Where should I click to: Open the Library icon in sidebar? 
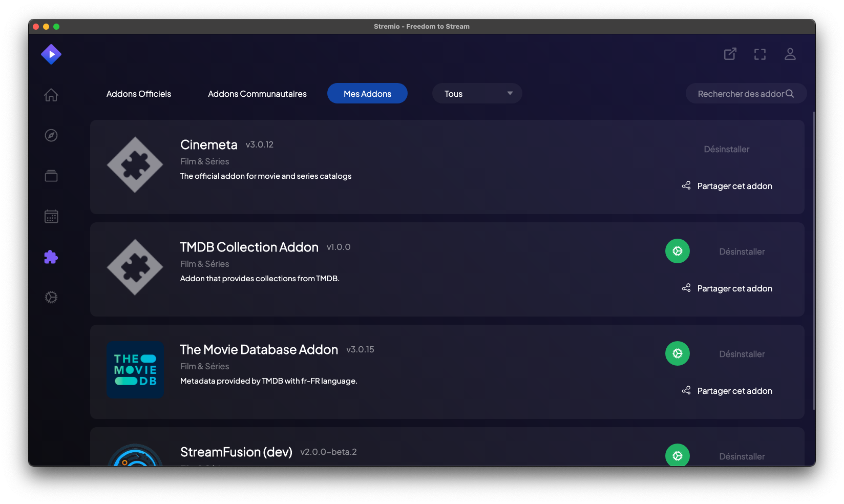click(51, 176)
